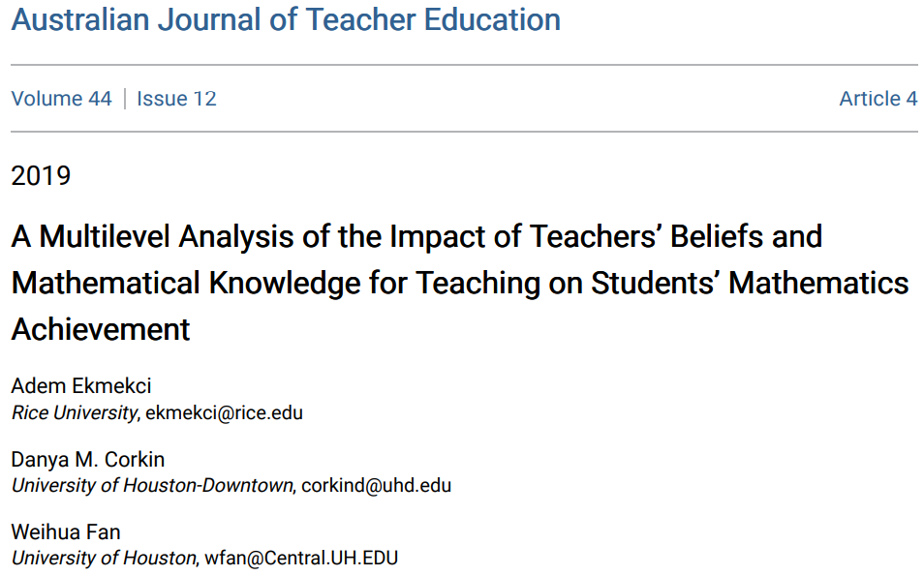Screen dimensions: 924x576
Task: Click 'Students' Mathematics' in the title
Action: 750,283
